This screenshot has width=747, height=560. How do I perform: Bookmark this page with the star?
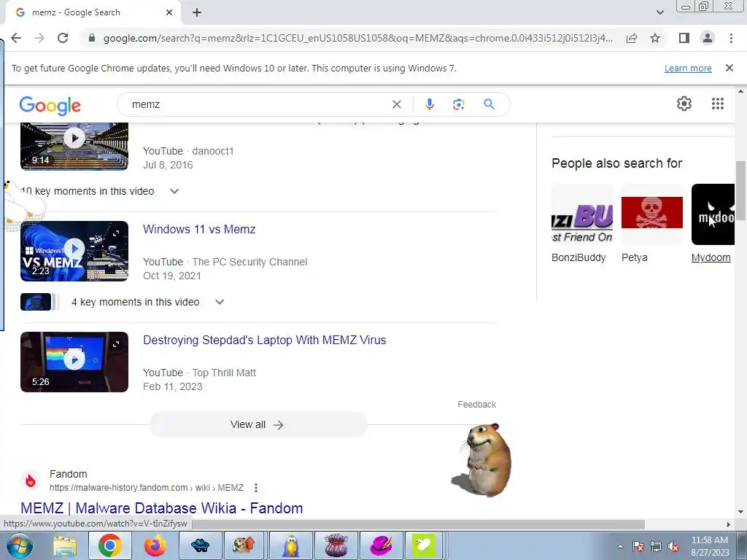coord(655,38)
